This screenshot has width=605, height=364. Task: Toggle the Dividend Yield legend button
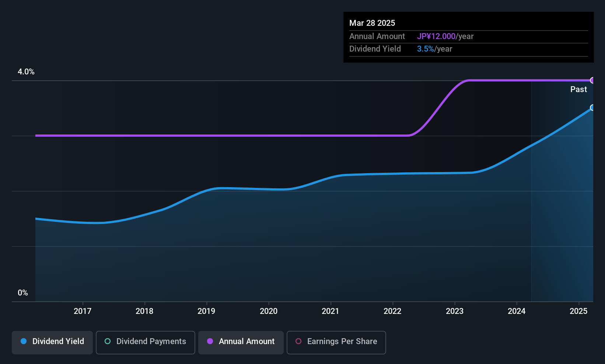point(52,342)
